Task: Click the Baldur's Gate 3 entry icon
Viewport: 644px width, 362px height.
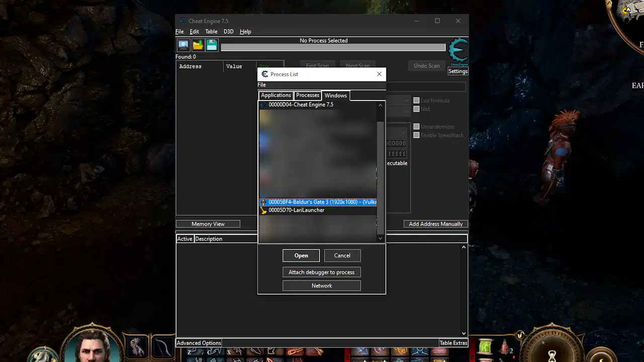Action: pyautogui.click(x=264, y=202)
